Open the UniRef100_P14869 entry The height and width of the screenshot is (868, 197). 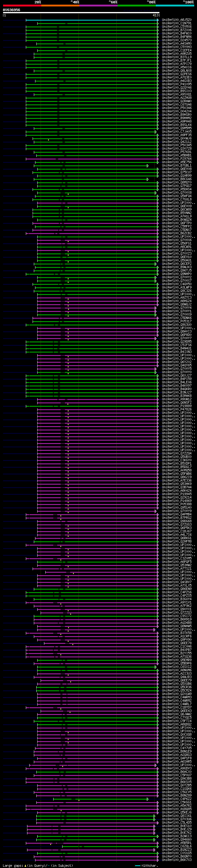point(176,501)
